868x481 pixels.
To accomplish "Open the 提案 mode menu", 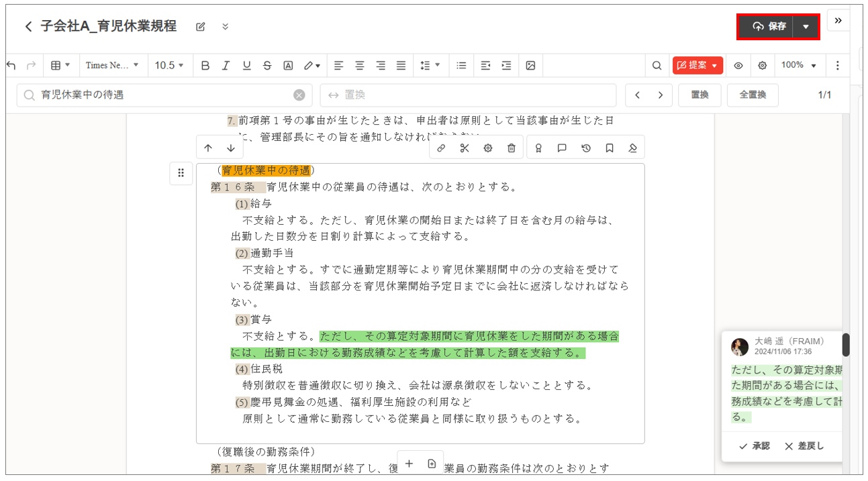I will point(697,65).
